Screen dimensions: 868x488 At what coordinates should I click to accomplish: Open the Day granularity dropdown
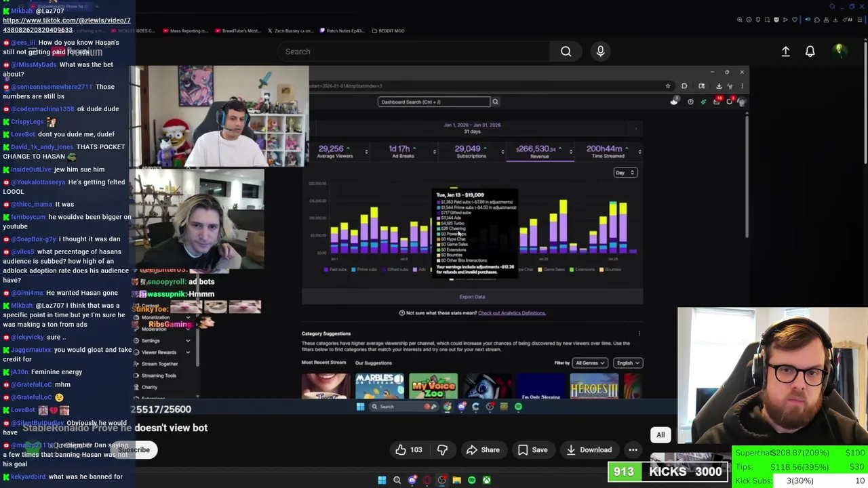coord(625,173)
